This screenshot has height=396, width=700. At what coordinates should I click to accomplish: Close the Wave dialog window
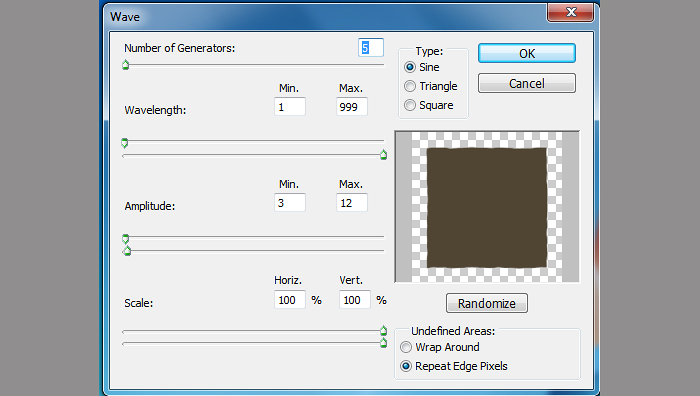point(571,12)
